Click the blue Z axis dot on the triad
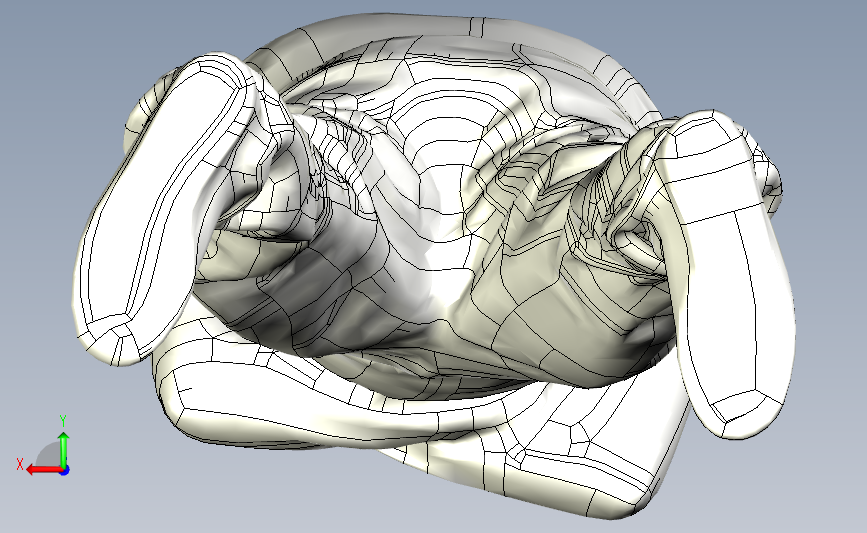Screen dimensions: 867x533 [x=65, y=471]
